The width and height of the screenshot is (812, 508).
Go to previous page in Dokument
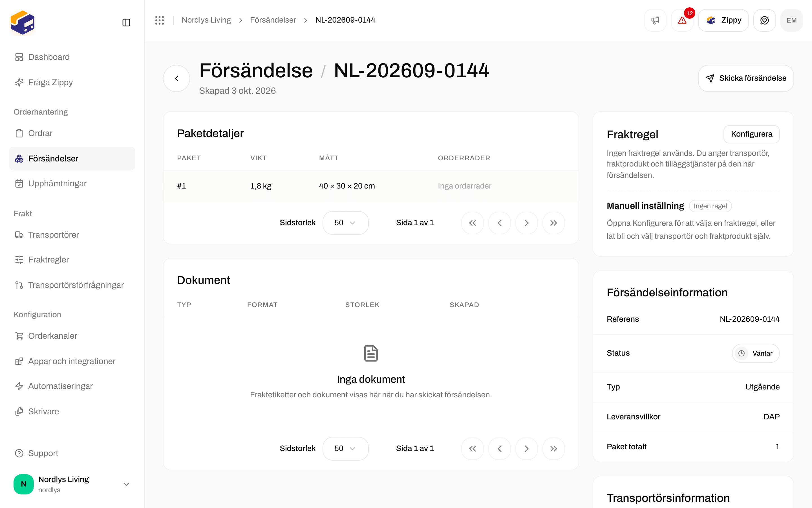(x=499, y=448)
